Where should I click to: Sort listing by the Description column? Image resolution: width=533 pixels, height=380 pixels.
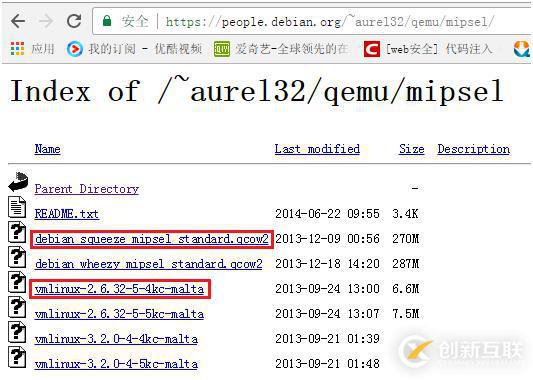click(474, 149)
